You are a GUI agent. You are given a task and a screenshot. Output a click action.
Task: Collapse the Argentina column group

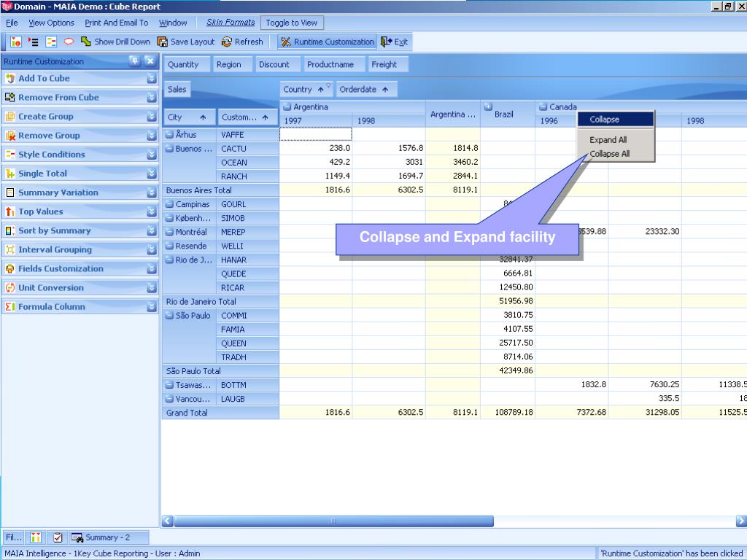coord(287,107)
